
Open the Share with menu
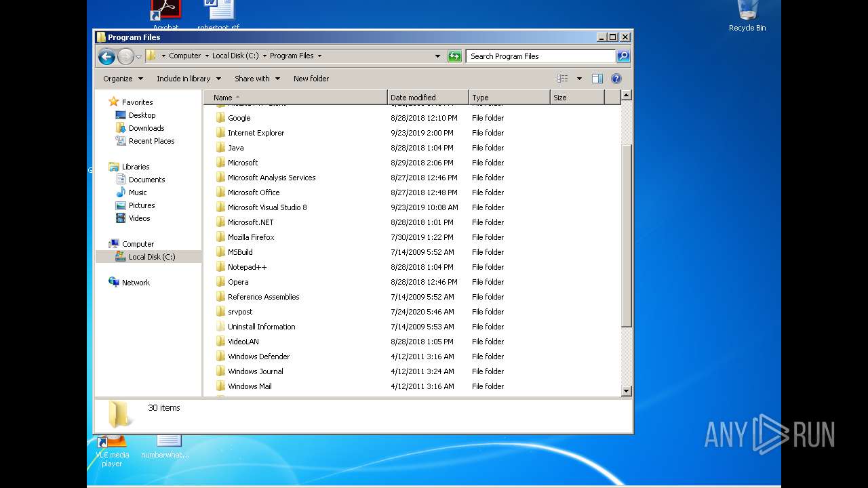tap(257, 79)
